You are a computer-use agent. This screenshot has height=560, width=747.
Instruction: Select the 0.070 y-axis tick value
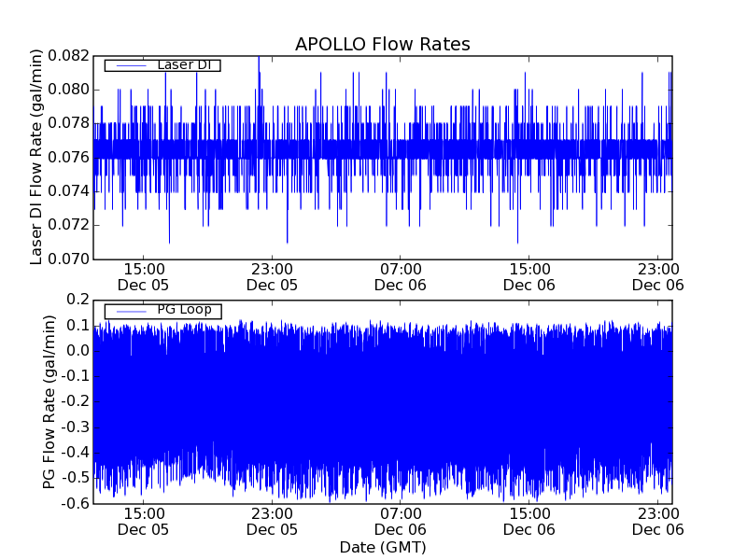pyautogui.click(x=69, y=259)
